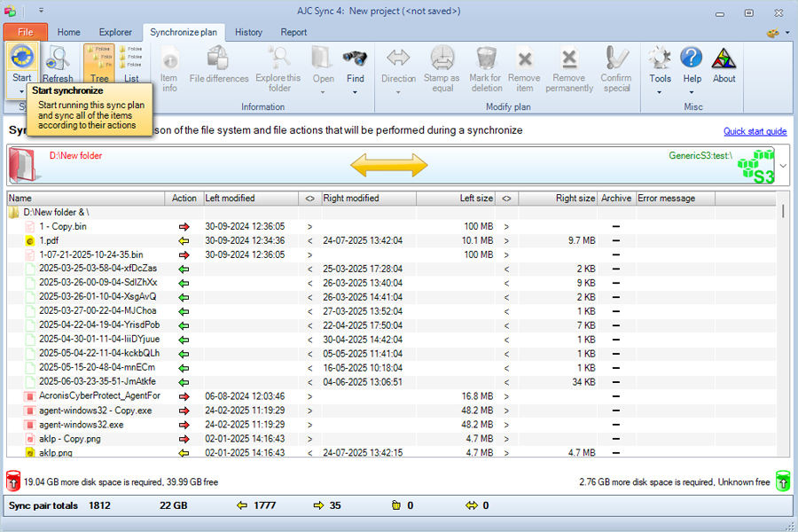Click the Item info icon
Viewport: 798px width, 532px height.
(x=169, y=59)
